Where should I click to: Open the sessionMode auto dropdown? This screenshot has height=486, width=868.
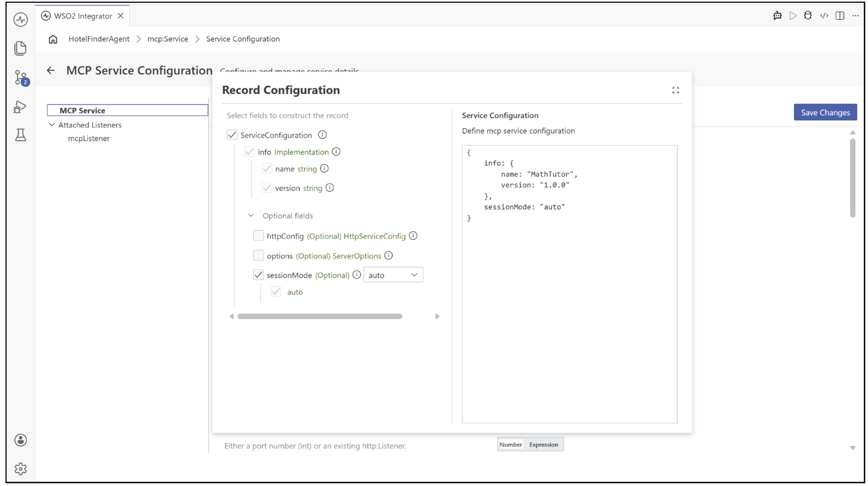(x=393, y=275)
